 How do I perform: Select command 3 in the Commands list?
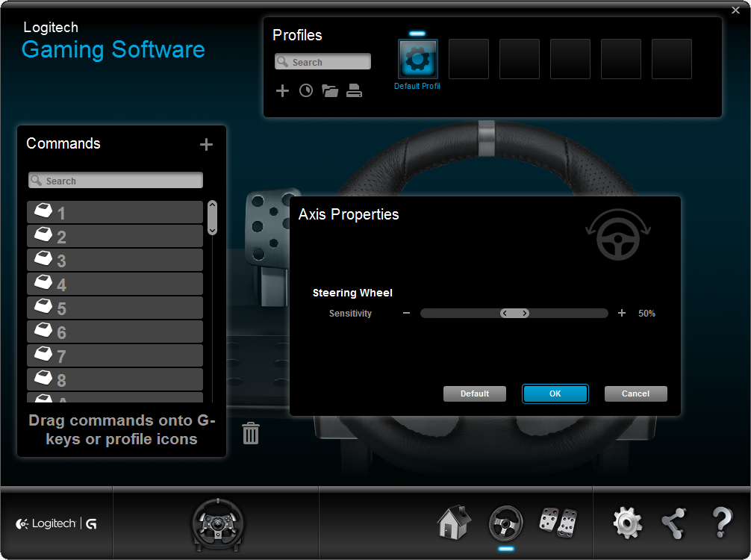coord(115,260)
